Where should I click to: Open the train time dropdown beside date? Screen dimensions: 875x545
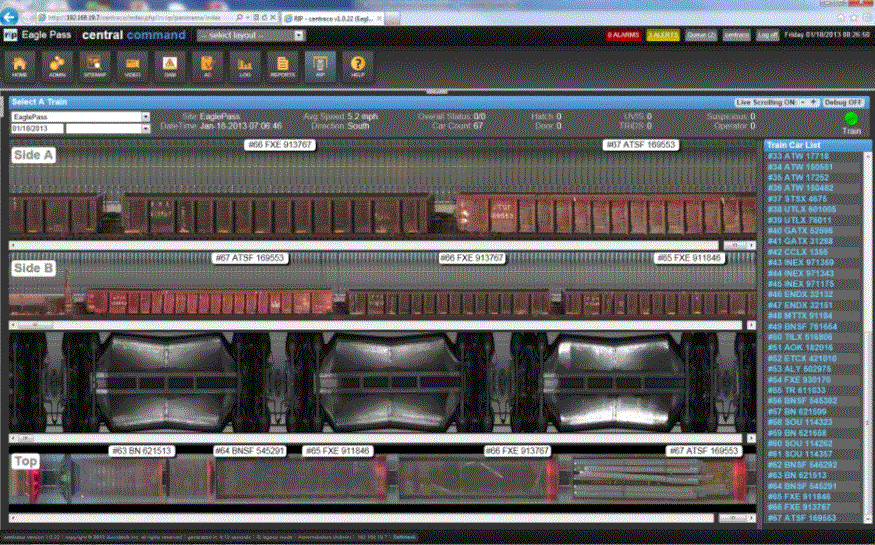(x=108, y=128)
